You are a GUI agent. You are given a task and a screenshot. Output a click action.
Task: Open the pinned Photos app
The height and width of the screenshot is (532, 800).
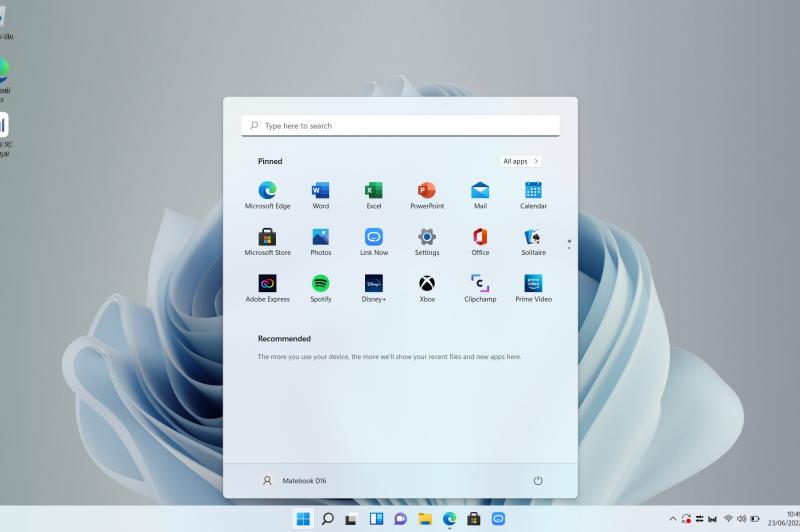click(320, 242)
